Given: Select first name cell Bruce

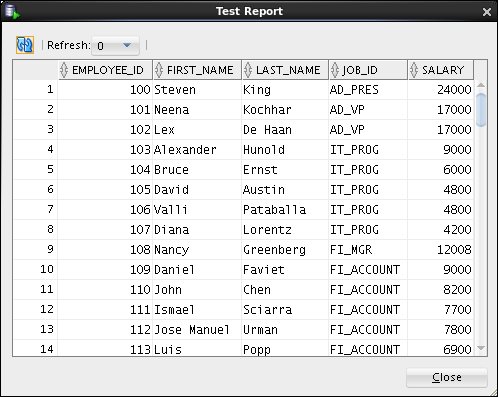Looking at the screenshot, I should click(197, 170).
